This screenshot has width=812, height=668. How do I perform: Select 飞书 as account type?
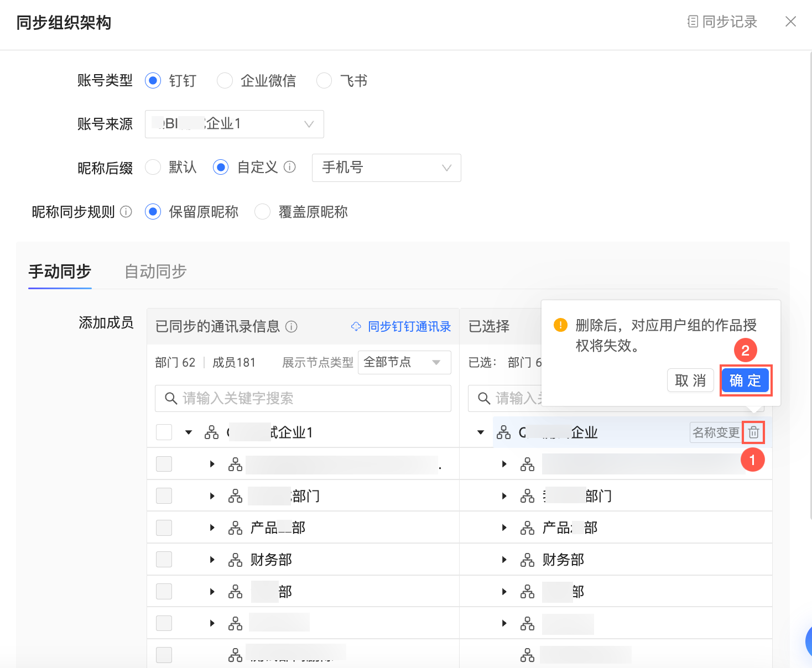point(324,81)
